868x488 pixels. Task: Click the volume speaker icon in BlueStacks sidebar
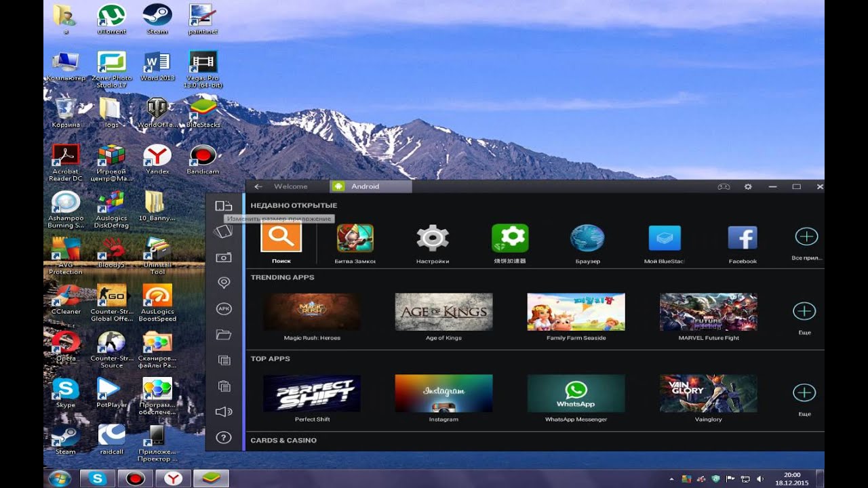pyautogui.click(x=224, y=411)
